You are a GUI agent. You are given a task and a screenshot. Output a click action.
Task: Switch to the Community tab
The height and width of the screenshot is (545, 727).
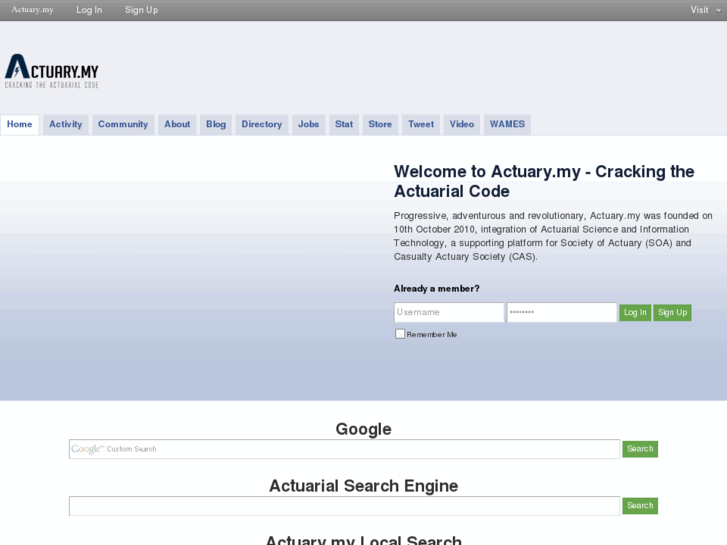[x=123, y=124]
